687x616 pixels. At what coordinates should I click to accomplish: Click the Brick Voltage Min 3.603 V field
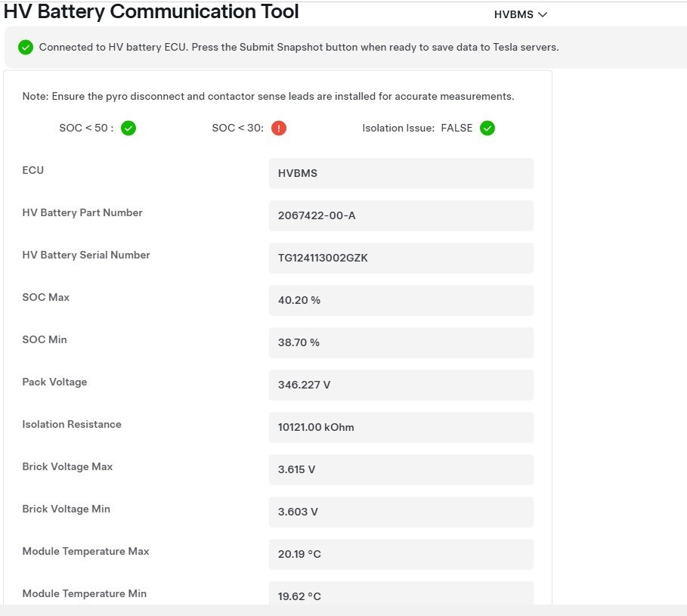point(401,512)
